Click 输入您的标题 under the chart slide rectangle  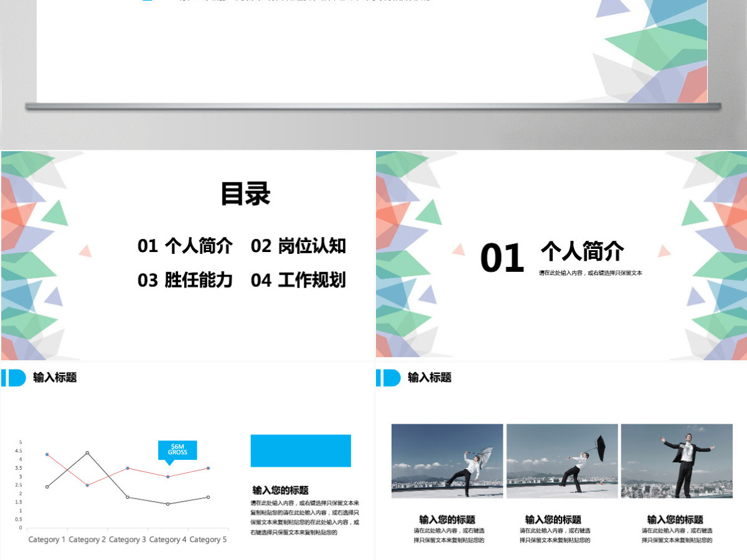coord(280,490)
